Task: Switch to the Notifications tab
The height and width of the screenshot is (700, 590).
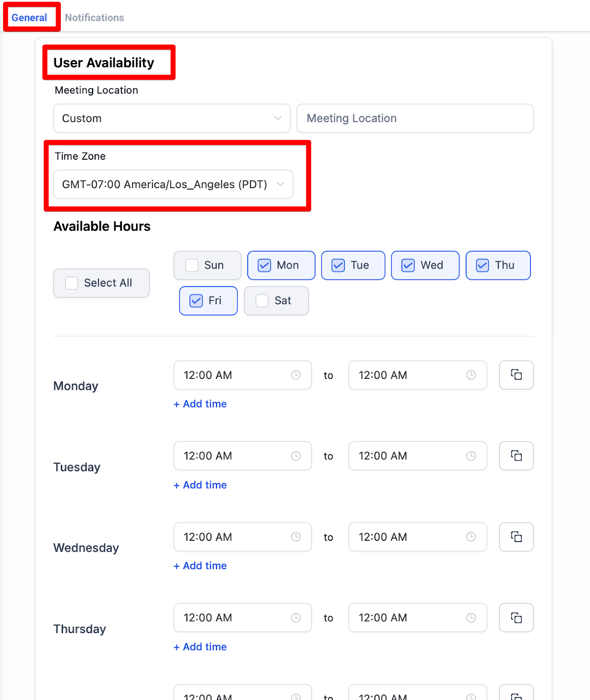Action: 94,18
